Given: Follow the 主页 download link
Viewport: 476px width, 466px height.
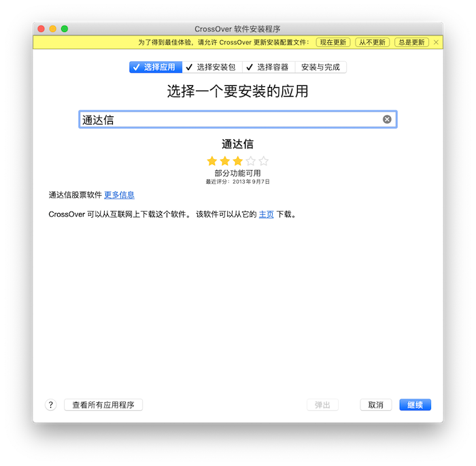Looking at the screenshot, I should tap(266, 214).
